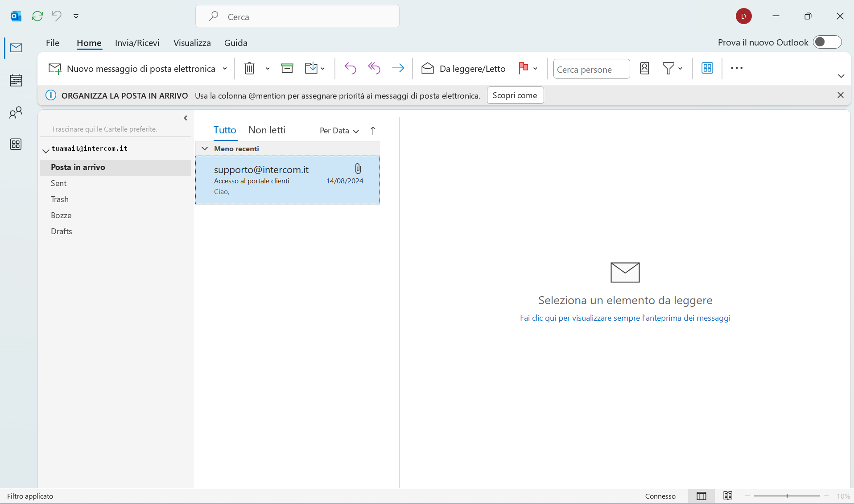Click the zoom slider in status bar
The width and height of the screenshot is (854, 504).
(787, 496)
